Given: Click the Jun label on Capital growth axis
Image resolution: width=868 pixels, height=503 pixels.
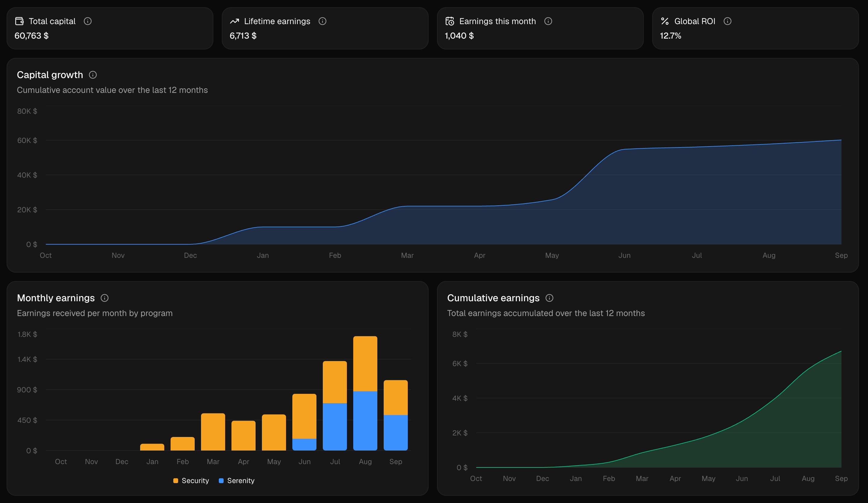Looking at the screenshot, I should pyautogui.click(x=624, y=256).
